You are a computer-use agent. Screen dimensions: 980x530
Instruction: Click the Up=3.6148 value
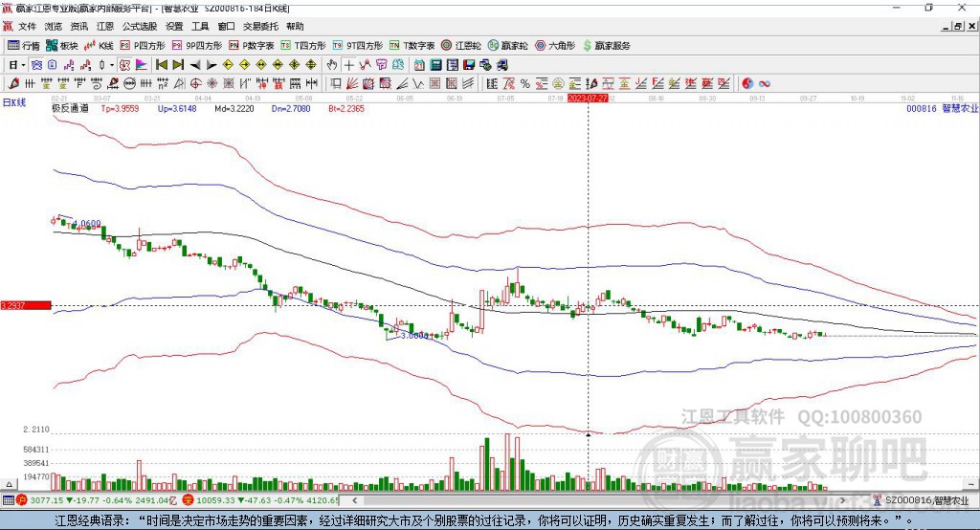point(177,108)
